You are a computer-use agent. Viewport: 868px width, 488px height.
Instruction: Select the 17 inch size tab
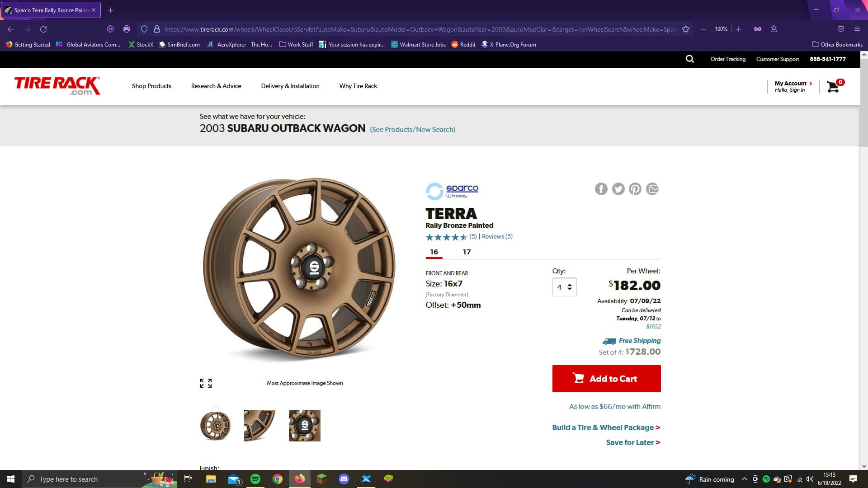pyautogui.click(x=467, y=252)
